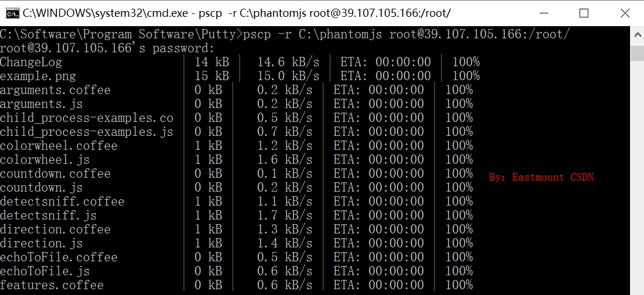
Task: Click the 1.6 kB/s speed for colorwheel.js
Action: (285, 160)
